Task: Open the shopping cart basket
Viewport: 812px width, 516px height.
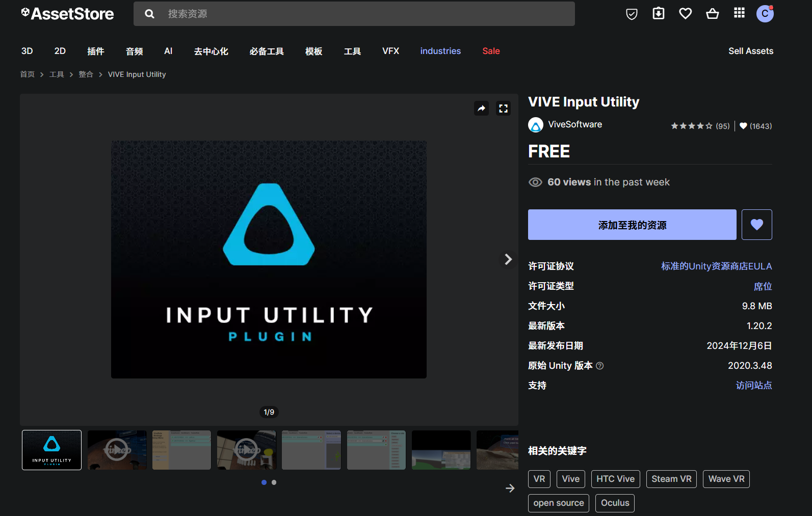Action: pos(713,14)
